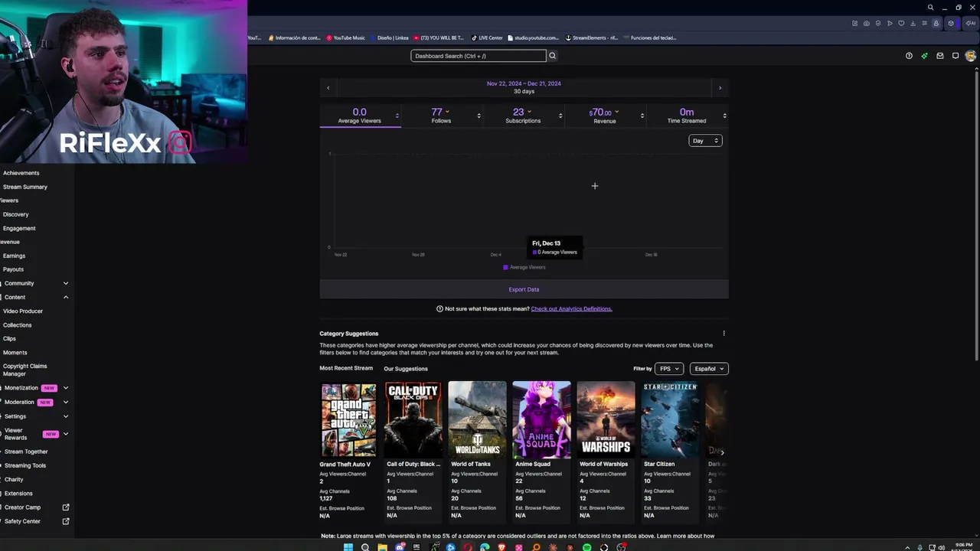Toggle the Average Viewers chart legend entry
Viewport: 980px width, 551px height.
[x=524, y=267]
